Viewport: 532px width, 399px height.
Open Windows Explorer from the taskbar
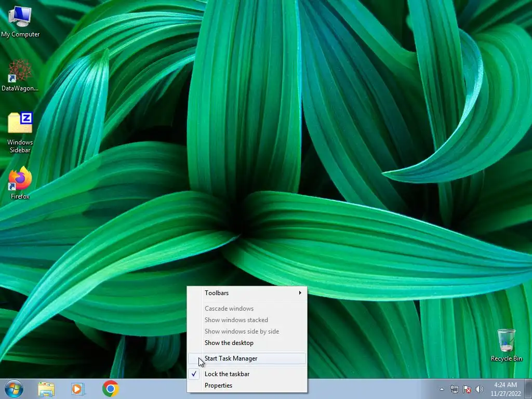click(x=46, y=389)
